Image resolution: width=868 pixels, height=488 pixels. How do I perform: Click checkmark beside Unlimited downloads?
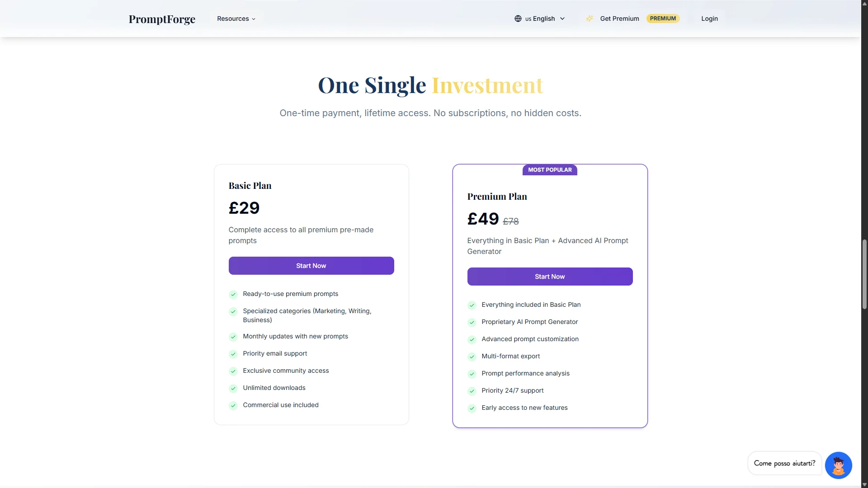tap(233, 388)
